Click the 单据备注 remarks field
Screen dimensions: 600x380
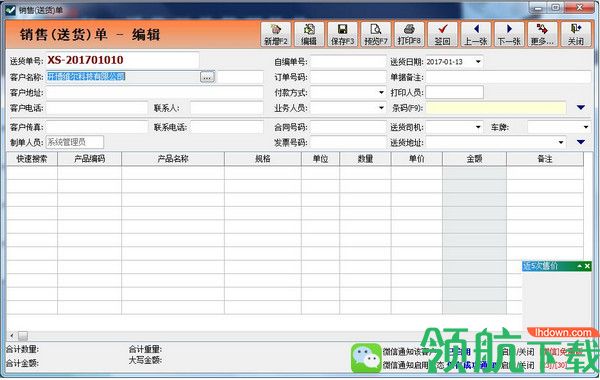tap(508, 77)
